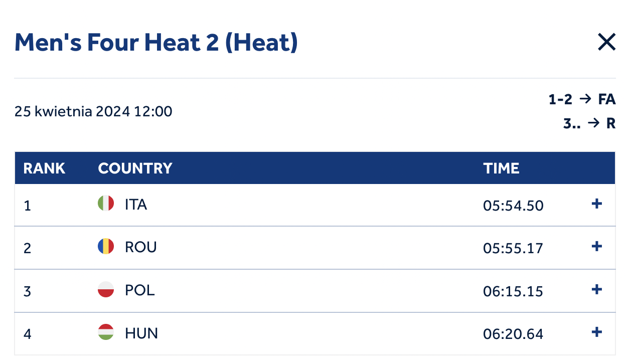627x364 pixels.
Task: Click the Romania flag icon
Action: coord(106,247)
